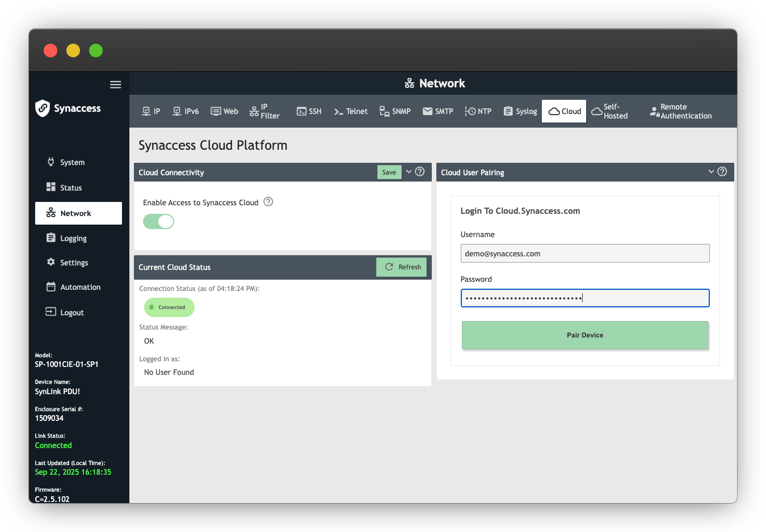Click the Connected status badge

(169, 307)
